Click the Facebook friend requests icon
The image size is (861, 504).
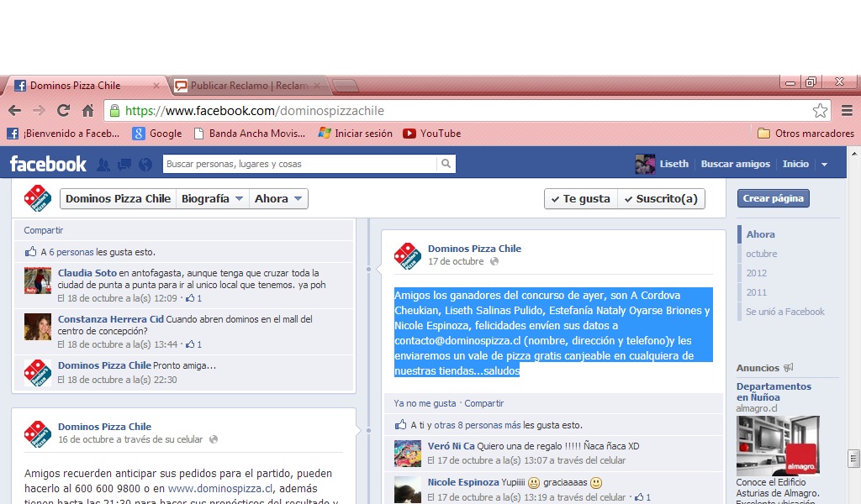pyautogui.click(x=103, y=165)
